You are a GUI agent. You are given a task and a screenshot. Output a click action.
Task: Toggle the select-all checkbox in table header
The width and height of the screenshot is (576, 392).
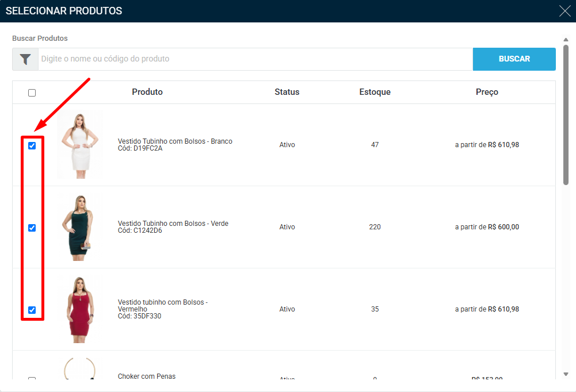(x=32, y=93)
